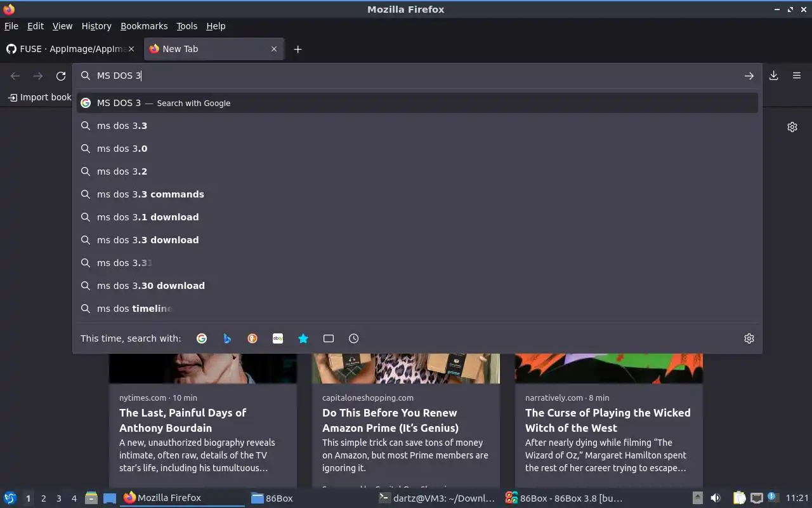Click the Back navigation arrow
812x508 pixels.
click(15, 76)
